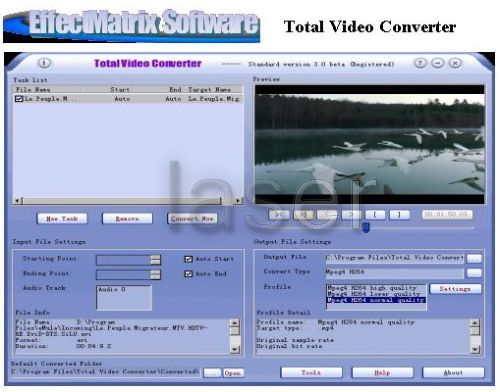This screenshot has height=392, width=500.
Task: Toggle the Auto End checkbox
Action: tap(189, 274)
